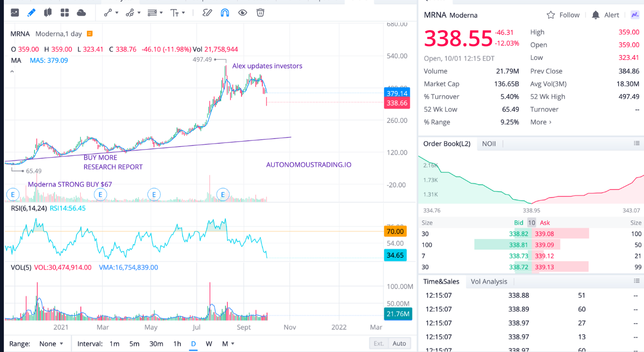Switch to Vol Analysis tab
The image size is (644, 352).
(489, 281)
